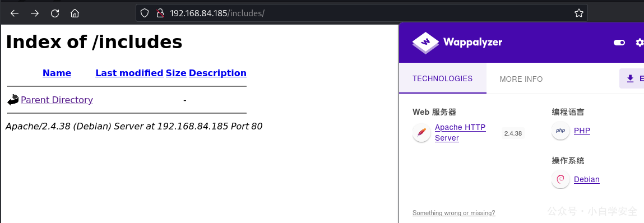The image size is (644, 223).
Task: Sort listing by Name column
Action: (x=57, y=73)
